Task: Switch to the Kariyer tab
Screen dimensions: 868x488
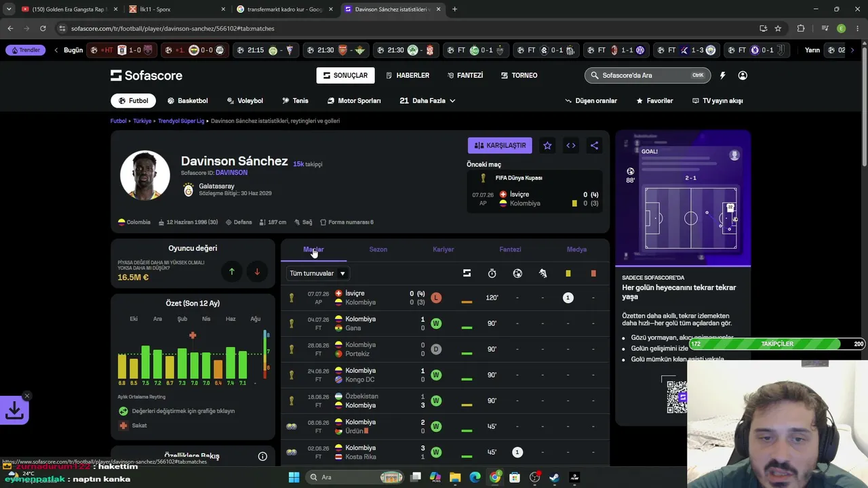Action: [443, 249]
